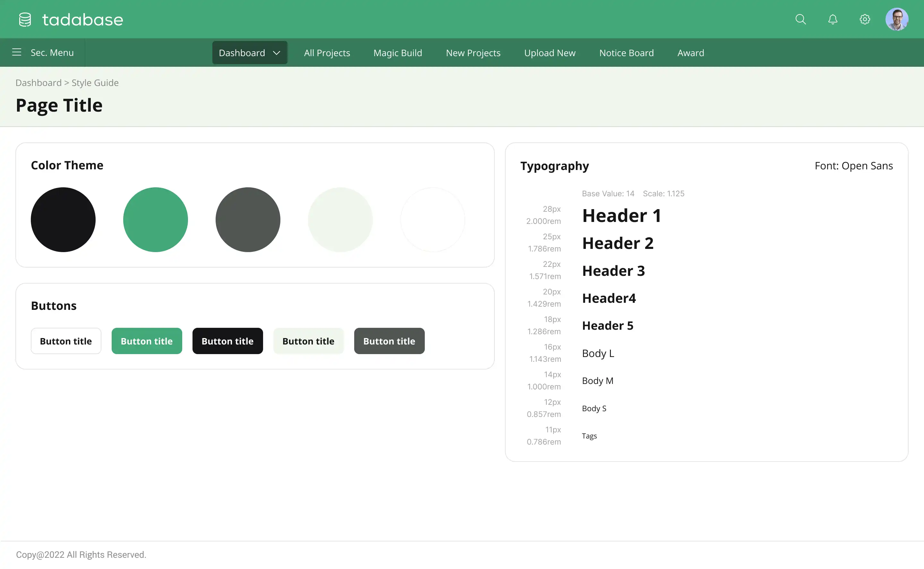Image resolution: width=924 pixels, height=569 pixels.
Task: Toggle the hamburger menu icon
Action: point(17,52)
